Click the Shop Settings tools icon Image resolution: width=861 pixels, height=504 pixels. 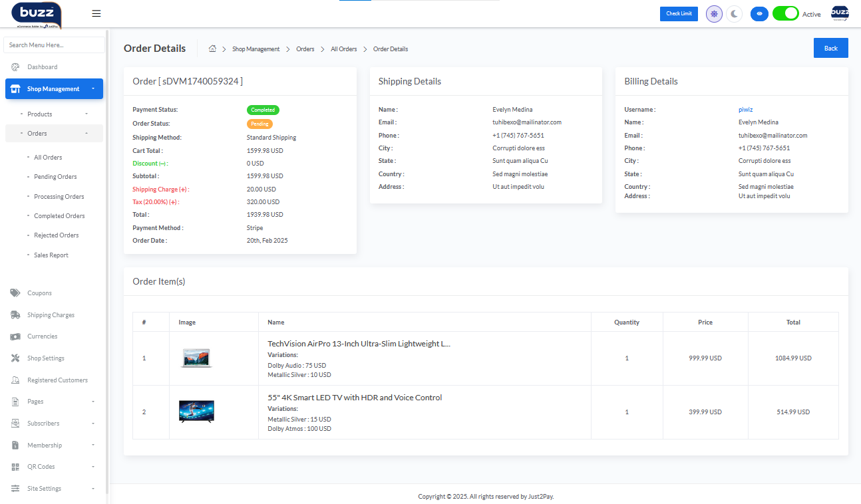pos(15,358)
